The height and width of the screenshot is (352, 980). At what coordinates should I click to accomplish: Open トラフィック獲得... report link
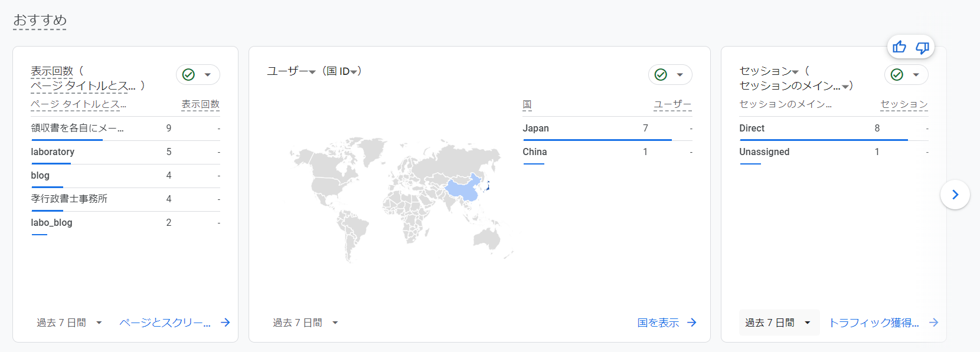[x=874, y=323]
